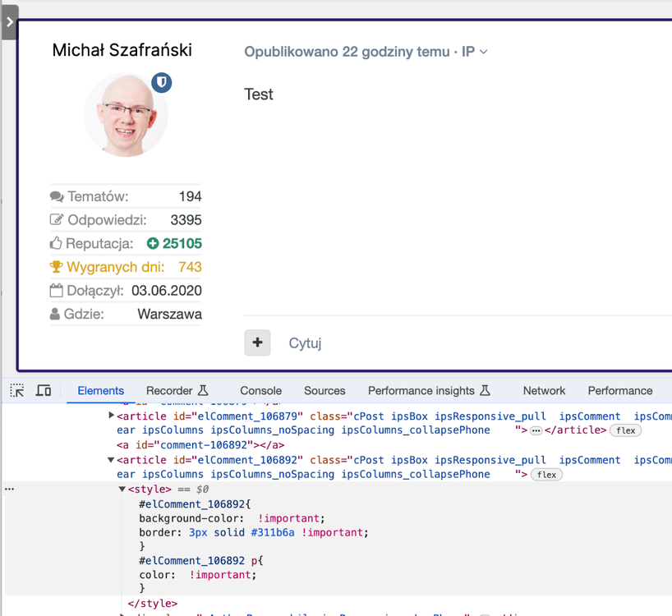672x616 pixels.
Task: Collapse the elComment_106892 article node
Action: coord(111,460)
